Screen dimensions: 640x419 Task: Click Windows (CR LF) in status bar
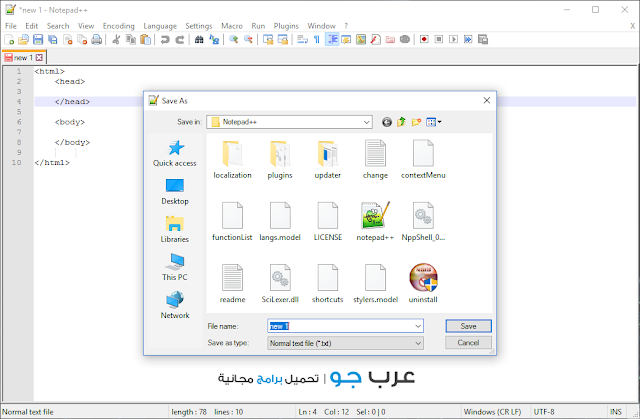[492, 412]
